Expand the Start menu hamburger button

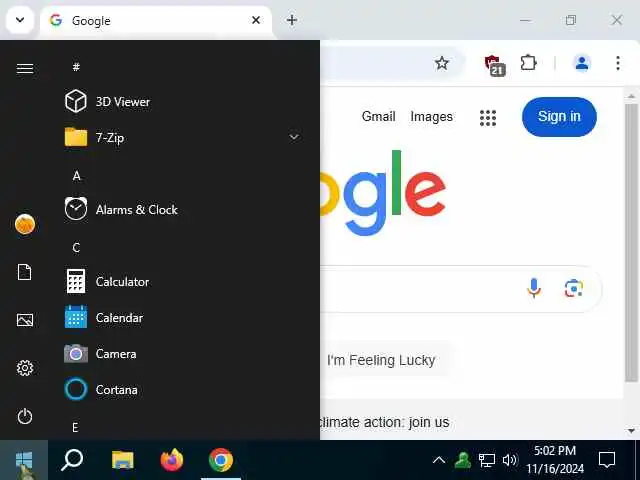(24, 68)
